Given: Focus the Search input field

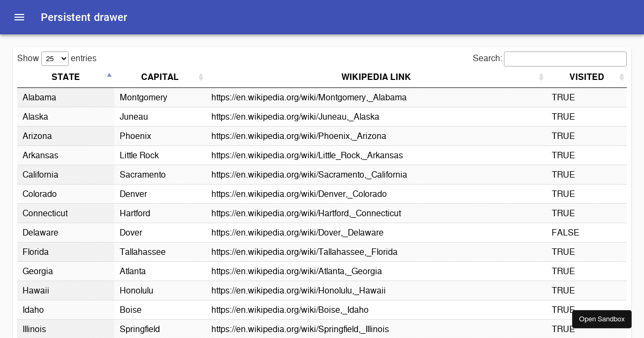Looking at the screenshot, I should click(x=565, y=58).
